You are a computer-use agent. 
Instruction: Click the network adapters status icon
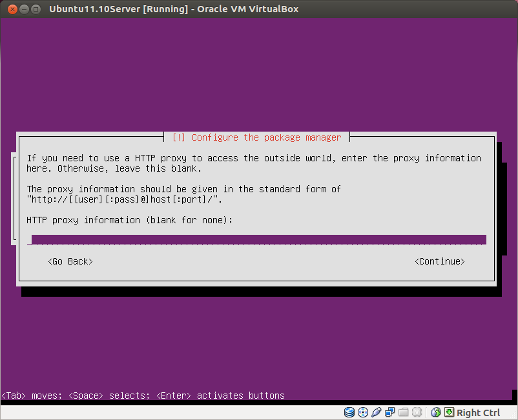(389, 412)
